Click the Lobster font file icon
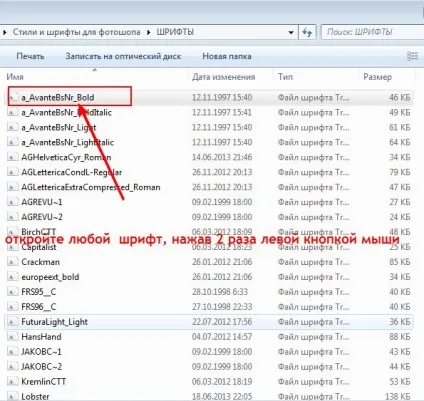 coord(13,396)
